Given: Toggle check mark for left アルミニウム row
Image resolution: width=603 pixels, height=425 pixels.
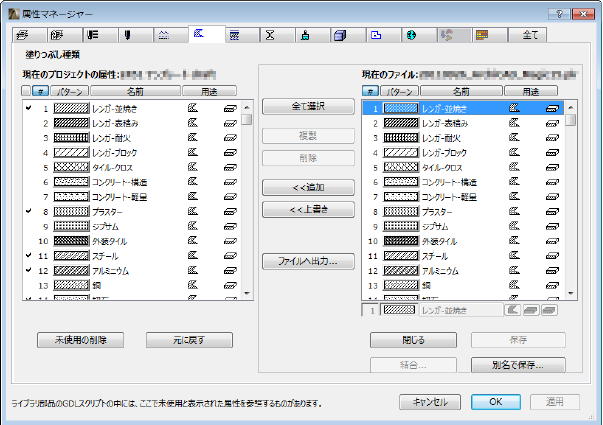Looking at the screenshot, I should pos(28,270).
